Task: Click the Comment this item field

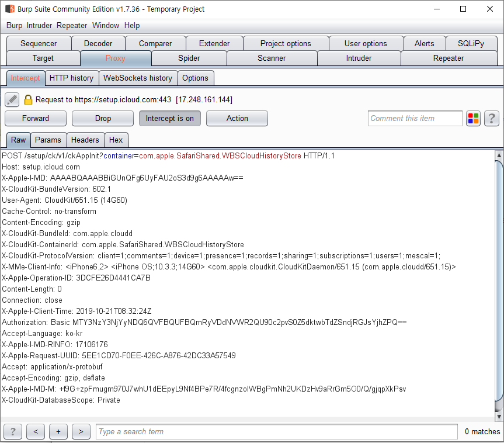Action: click(x=415, y=119)
